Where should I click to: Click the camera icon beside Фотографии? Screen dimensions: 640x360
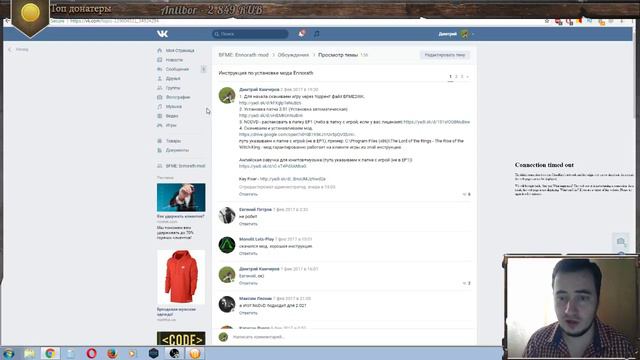160,97
